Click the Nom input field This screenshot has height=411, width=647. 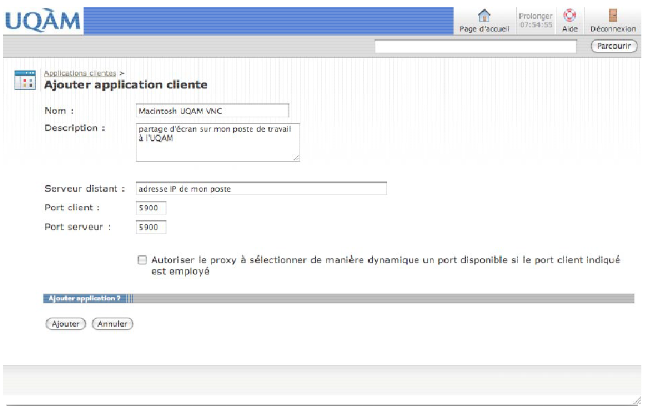[211, 110]
